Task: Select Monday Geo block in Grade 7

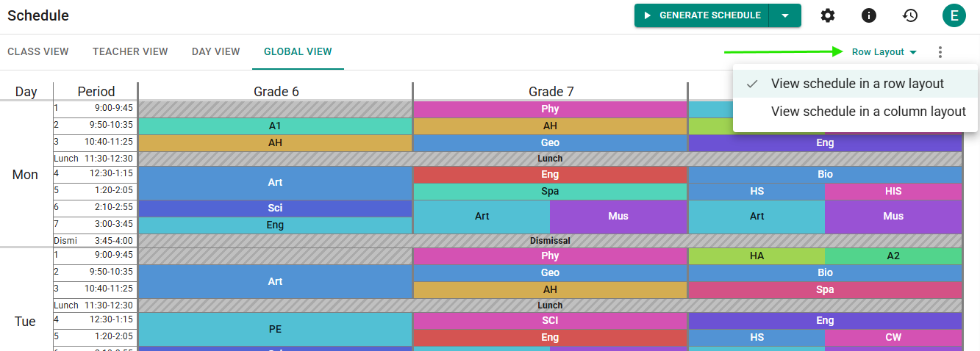Action: coord(550,142)
